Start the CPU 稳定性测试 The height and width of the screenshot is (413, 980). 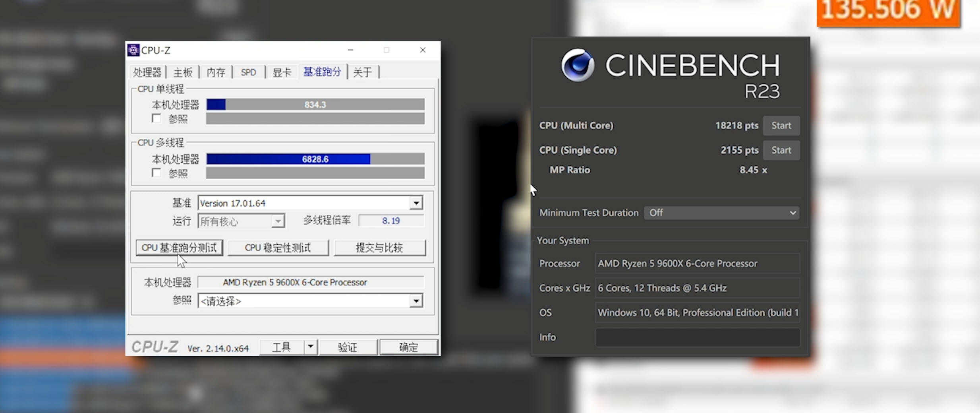pyautogui.click(x=278, y=248)
